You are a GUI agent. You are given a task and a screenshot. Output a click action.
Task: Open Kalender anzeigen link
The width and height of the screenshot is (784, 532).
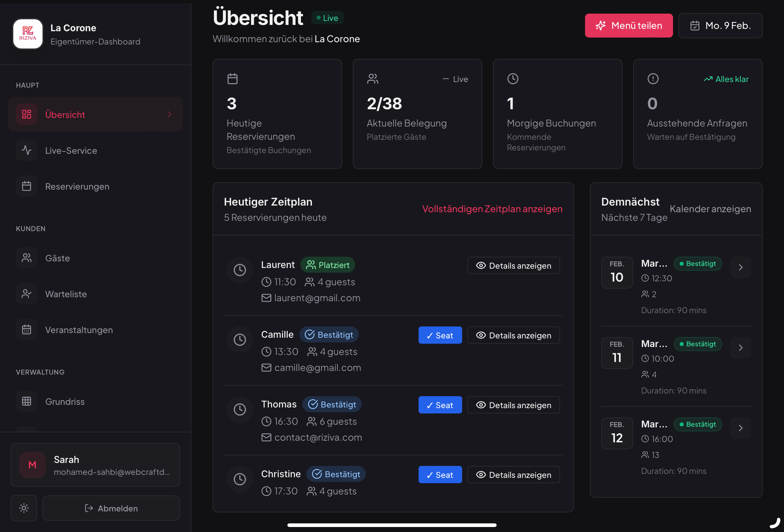coord(710,209)
